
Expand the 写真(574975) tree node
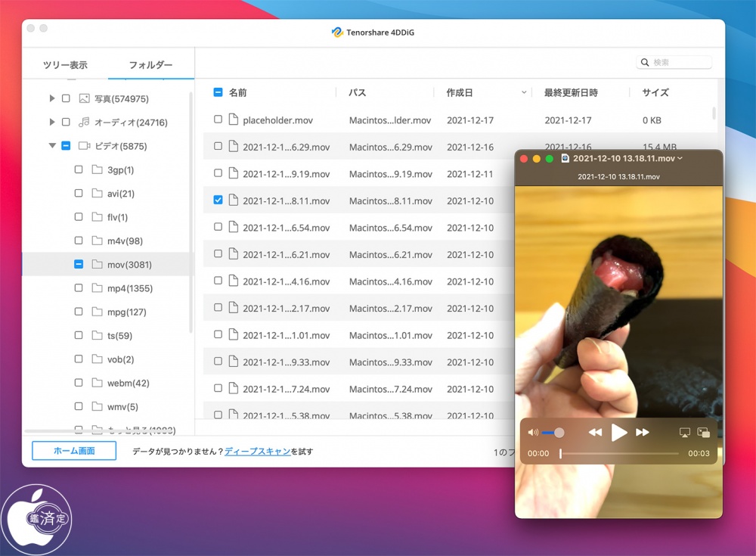(x=52, y=98)
